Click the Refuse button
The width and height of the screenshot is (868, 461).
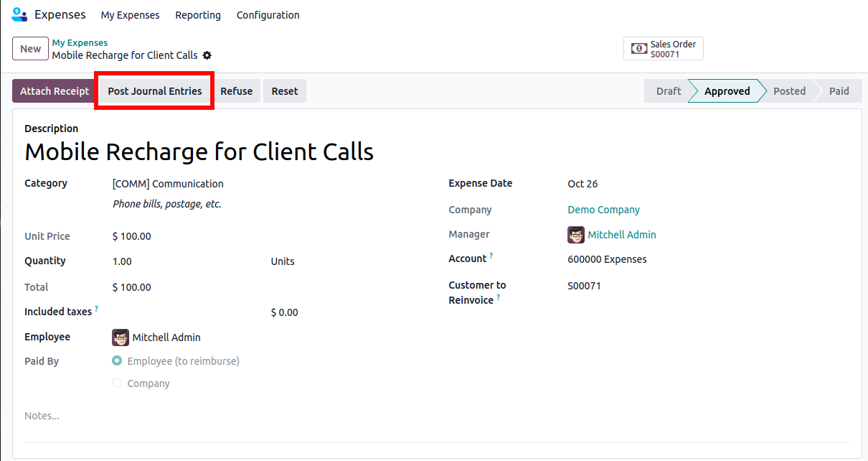(x=236, y=91)
